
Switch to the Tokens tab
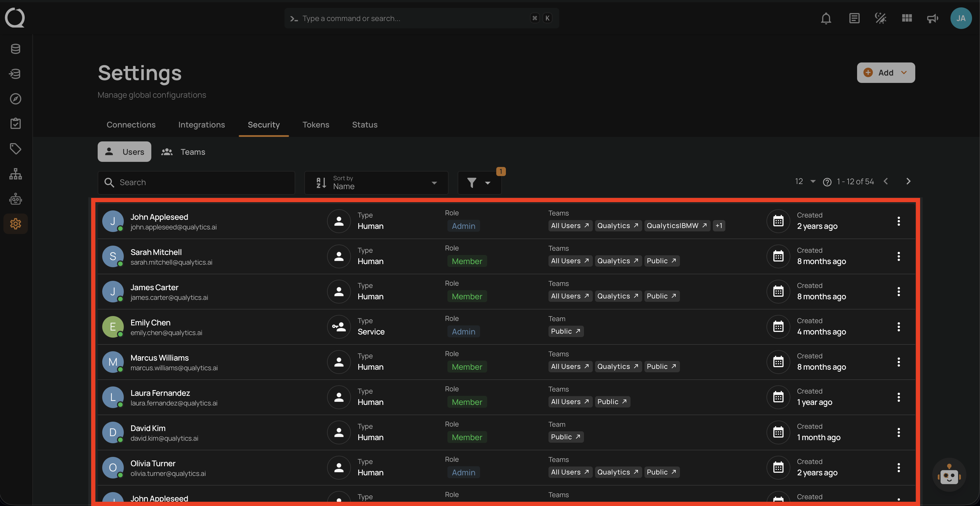click(x=316, y=124)
